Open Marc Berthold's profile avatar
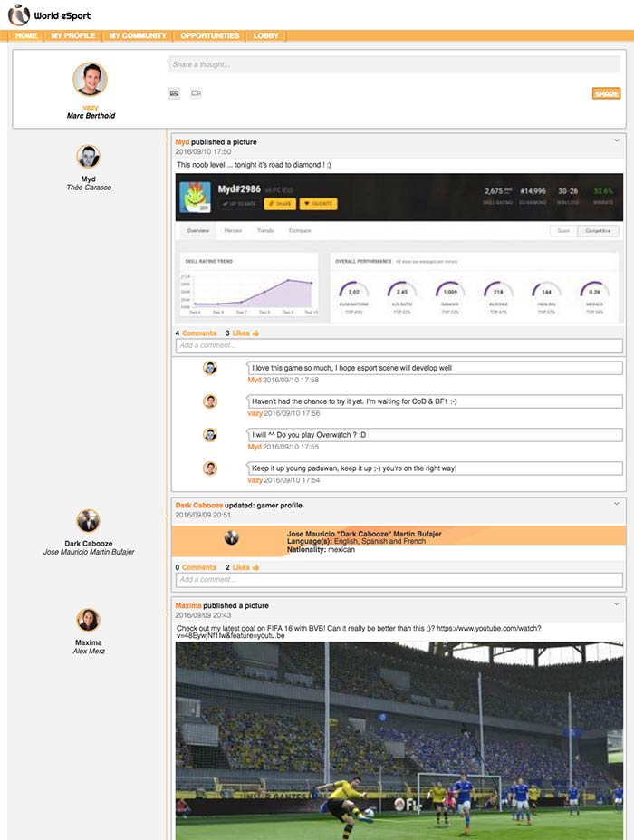Screen dimensions: 634x840 (x=90, y=79)
